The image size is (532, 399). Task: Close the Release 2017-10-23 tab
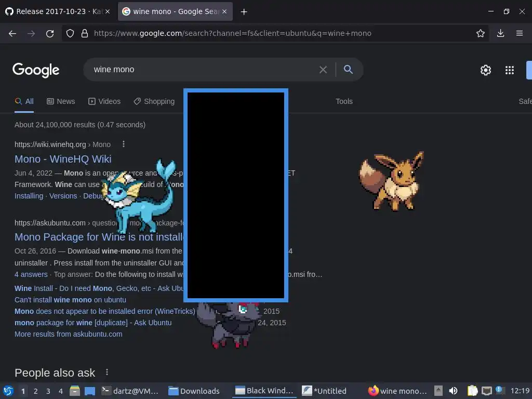tap(108, 11)
